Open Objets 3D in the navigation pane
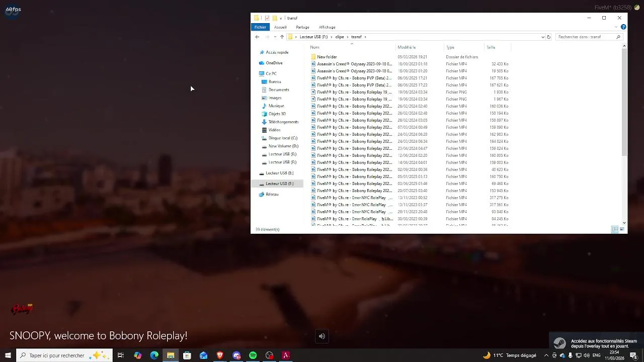This screenshot has width=644, height=362. click(x=274, y=114)
